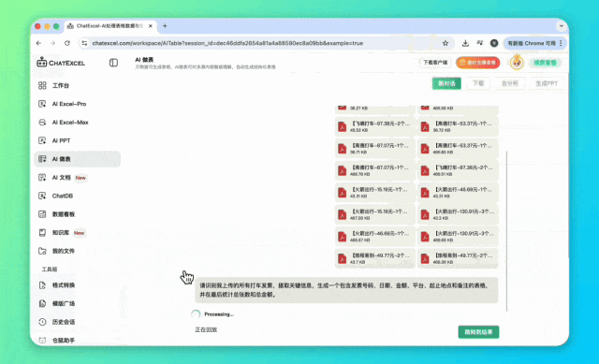This screenshot has height=364, width=599.
Task: Open the 火箭出行-46.69元 PDF sized 43.31 KB
Action: point(458,193)
